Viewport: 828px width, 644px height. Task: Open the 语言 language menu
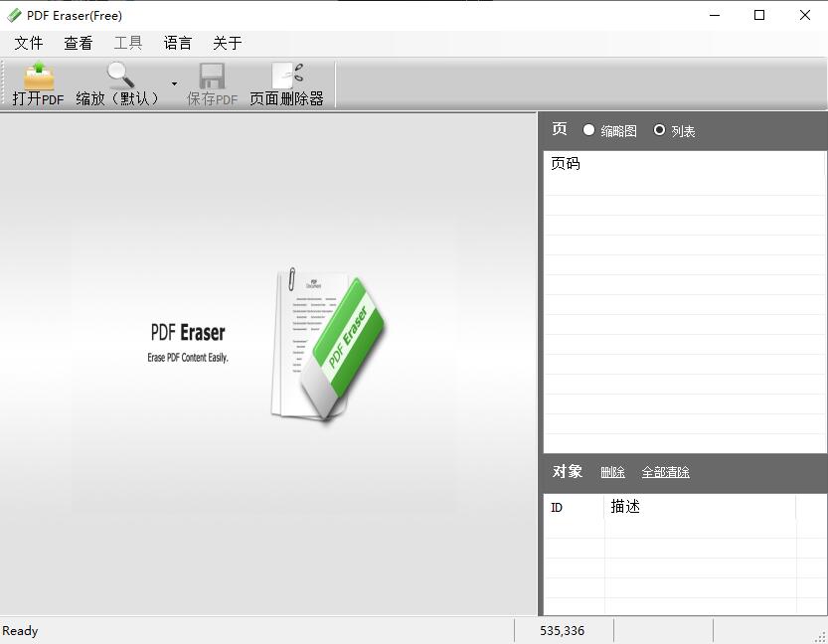(x=178, y=43)
